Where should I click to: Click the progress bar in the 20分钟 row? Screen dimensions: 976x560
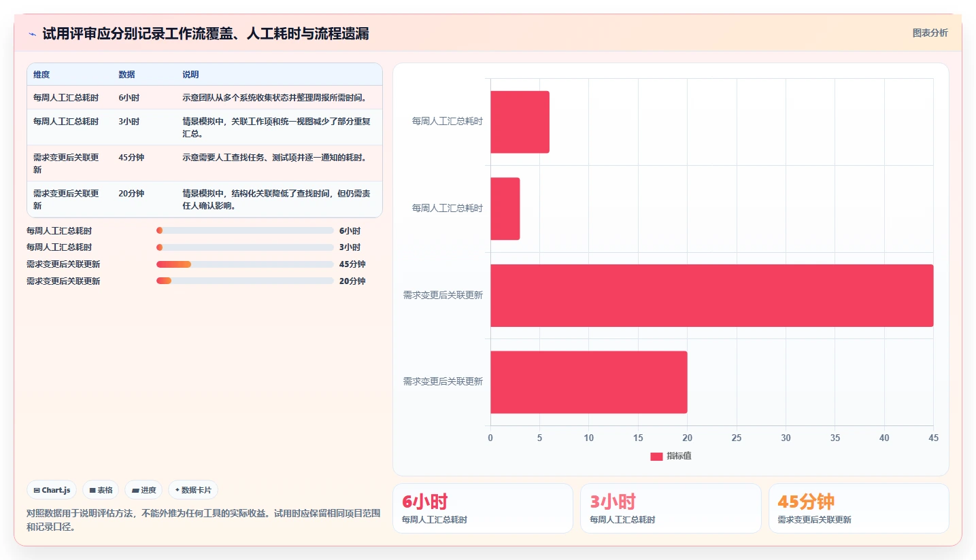pos(245,281)
